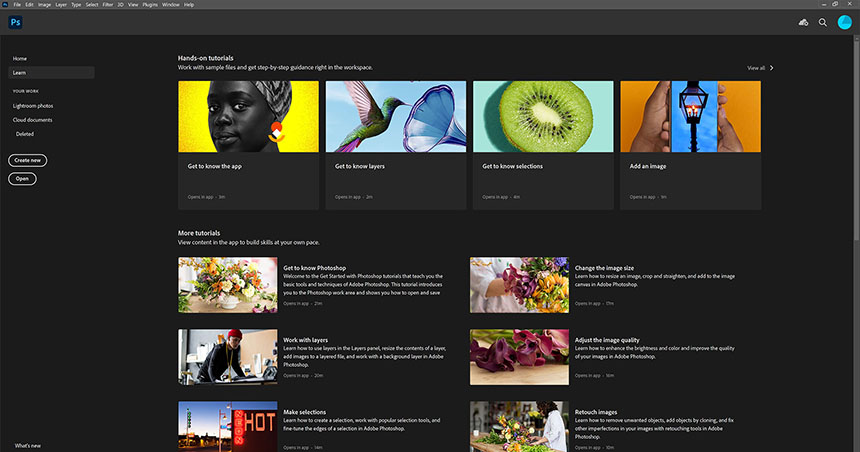The width and height of the screenshot is (860, 452).
Task: Open Work with layers thumbnail
Action: tap(228, 357)
